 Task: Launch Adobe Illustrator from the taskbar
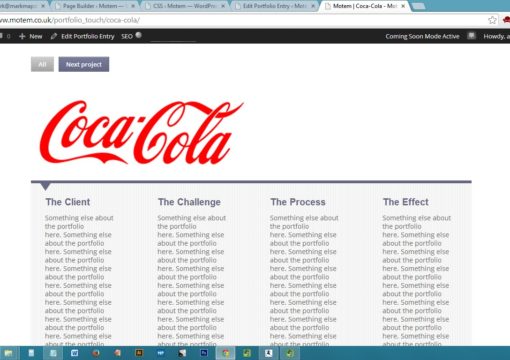pos(139,353)
